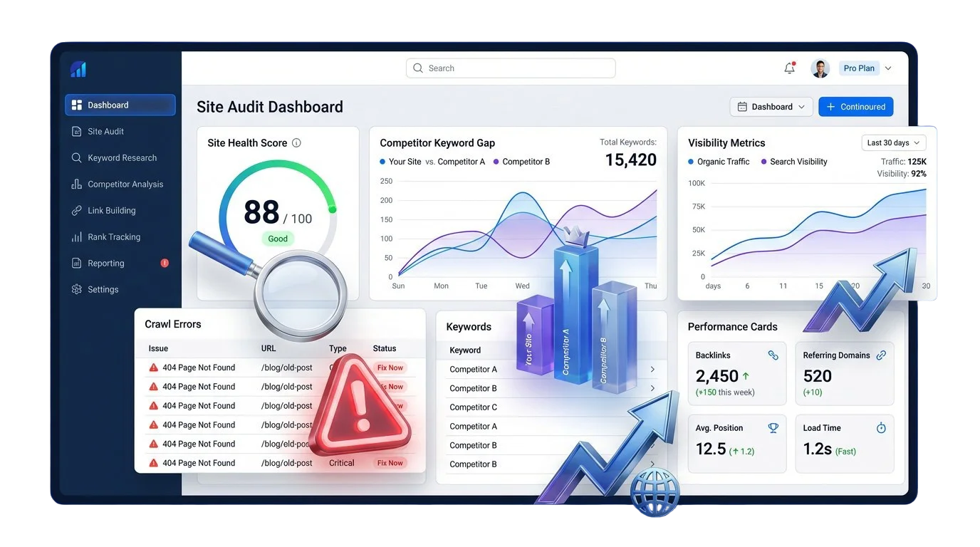Toggle Search Visibility legend series

click(793, 162)
